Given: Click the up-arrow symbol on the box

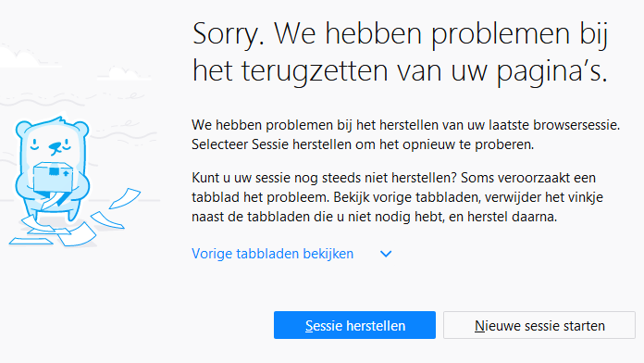Looking at the screenshot, I should [x=66, y=172].
